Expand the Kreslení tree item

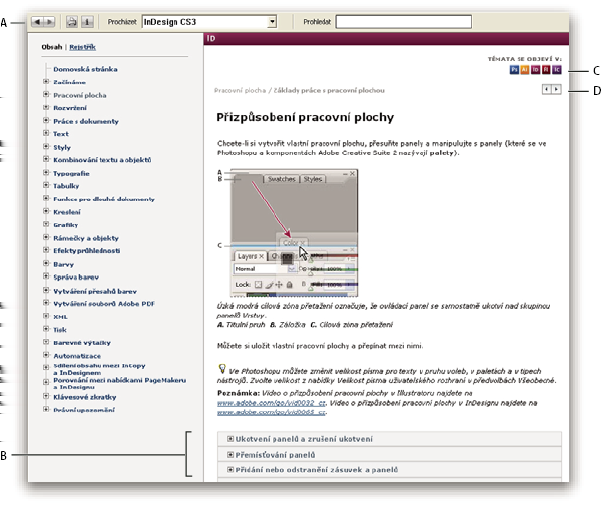[x=46, y=211]
